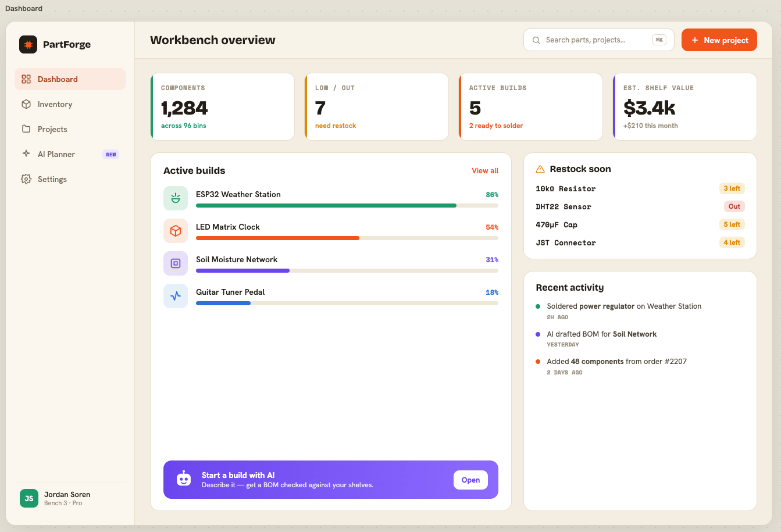Screen dimensions: 781x532
Task: Click the LED Matrix Clock cube icon
Action: tap(176, 231)
